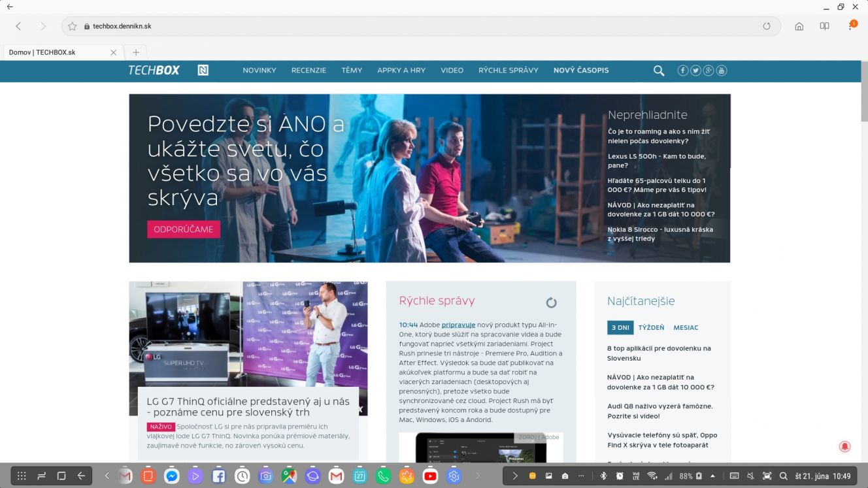
Task: Open Oppo Find X article link
Action: click(662, 440)
